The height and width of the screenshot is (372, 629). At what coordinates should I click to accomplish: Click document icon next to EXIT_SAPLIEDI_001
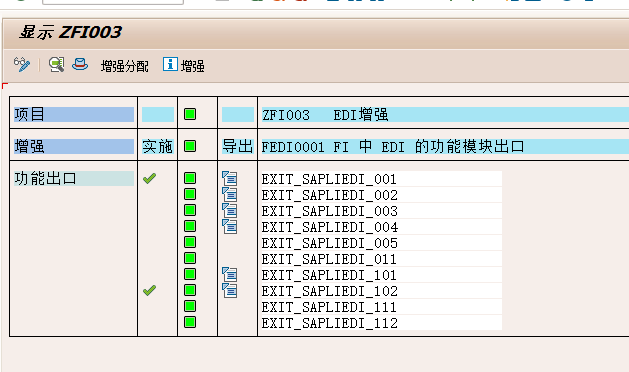[x=230, y=178]
